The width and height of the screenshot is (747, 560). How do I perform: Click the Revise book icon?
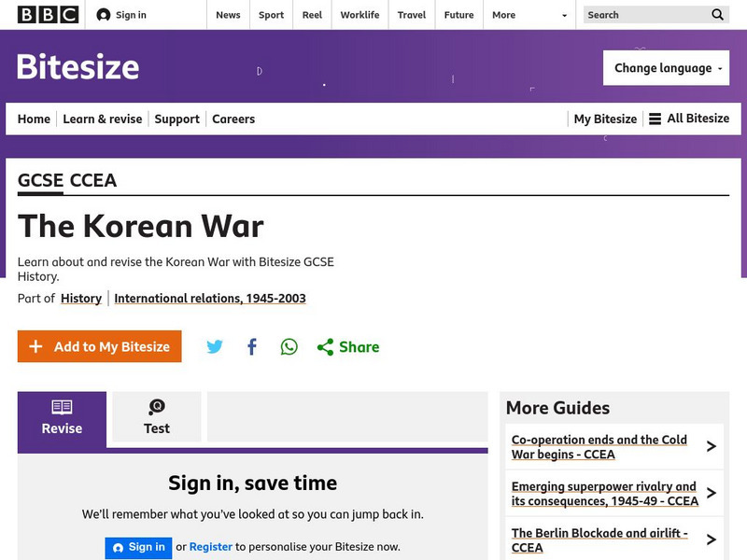[x=62, y=406]
